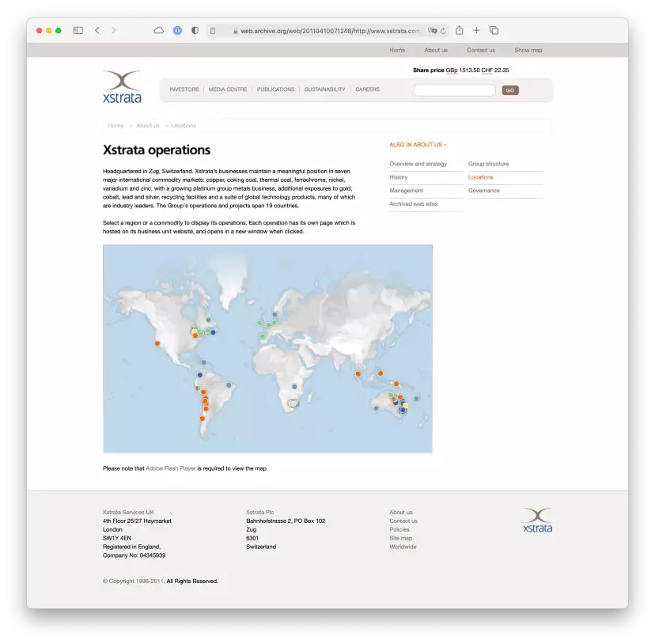
Task: Click About us in top utility bar
Action: point(436,50)
